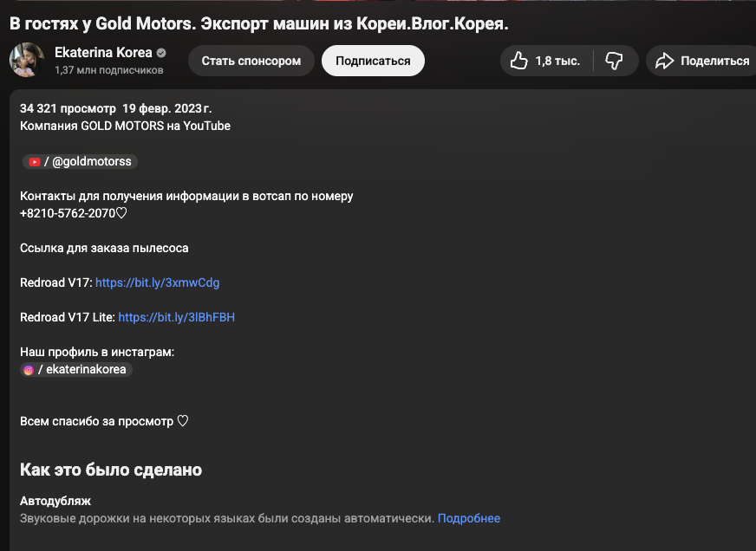Expand the @goldmotorss channel chip
756x551 pixels.
[80, 161]
